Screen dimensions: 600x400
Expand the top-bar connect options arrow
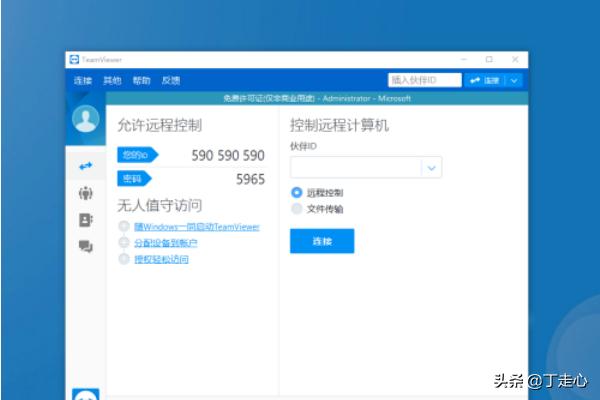[x=514, y=80]
